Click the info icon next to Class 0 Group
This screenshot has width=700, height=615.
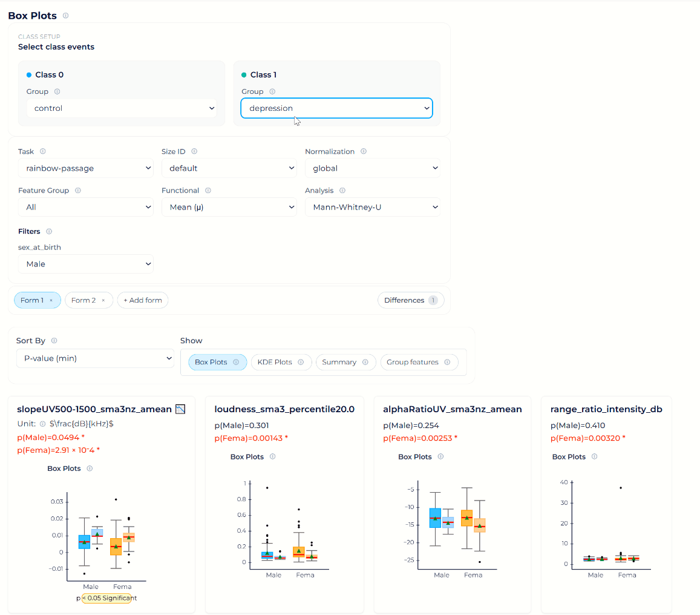[57, 91]
